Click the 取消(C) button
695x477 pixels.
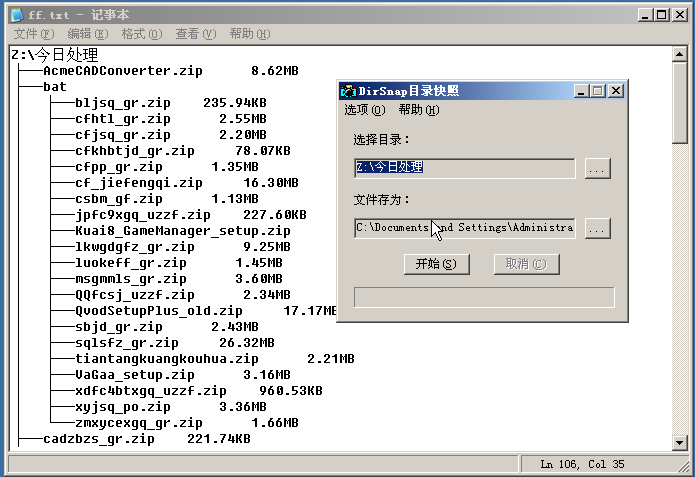(x=527, y=264)
